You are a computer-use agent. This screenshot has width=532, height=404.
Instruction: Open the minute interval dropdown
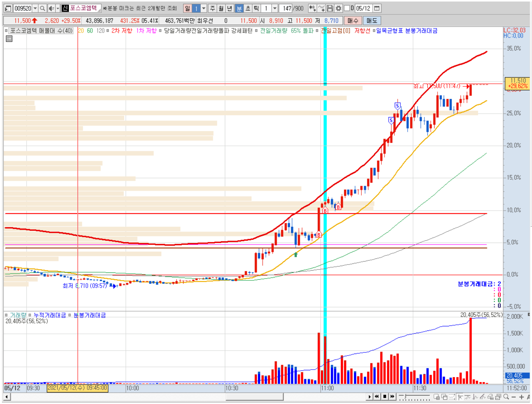point(275,8)
